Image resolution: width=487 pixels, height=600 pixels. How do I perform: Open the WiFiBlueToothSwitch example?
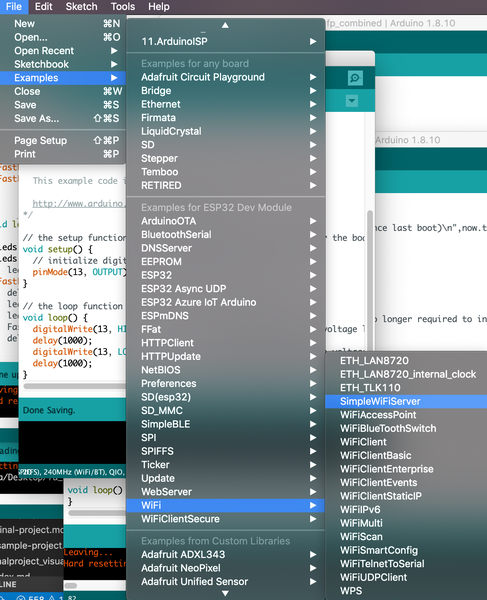[x=406, y=429]
